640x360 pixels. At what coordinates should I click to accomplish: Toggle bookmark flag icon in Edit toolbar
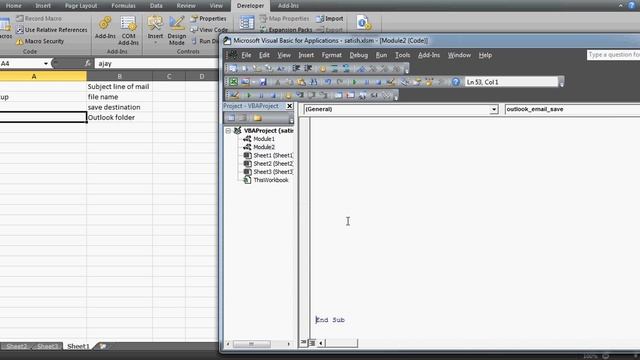361,68
